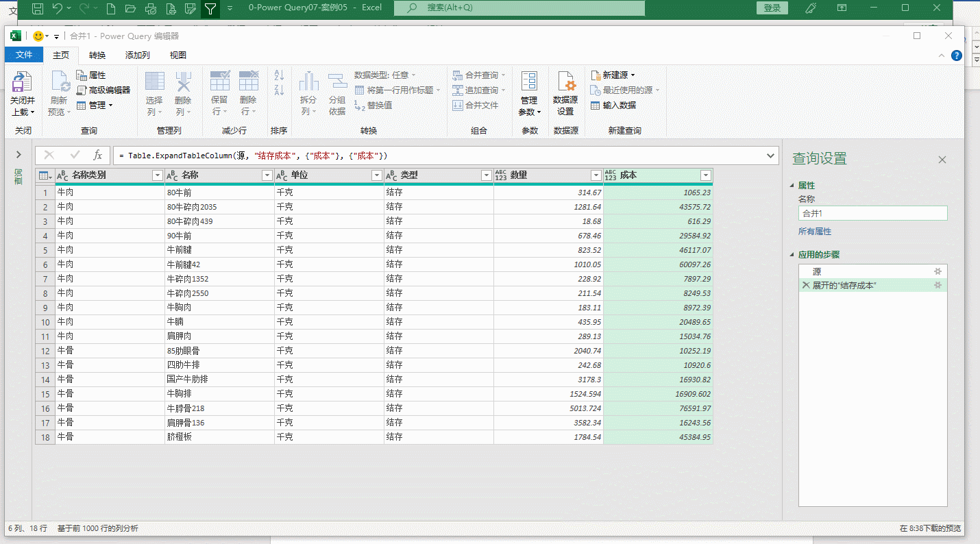The height and width of the screenshot is (544, 980).
Task: Open filter dropdown for 成本 column
Action: pyautogui.click(x=706, y=175)
